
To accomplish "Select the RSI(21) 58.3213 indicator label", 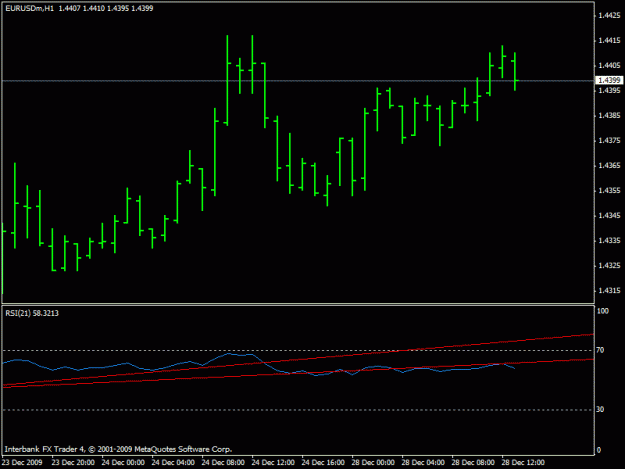I will point(32,313).
